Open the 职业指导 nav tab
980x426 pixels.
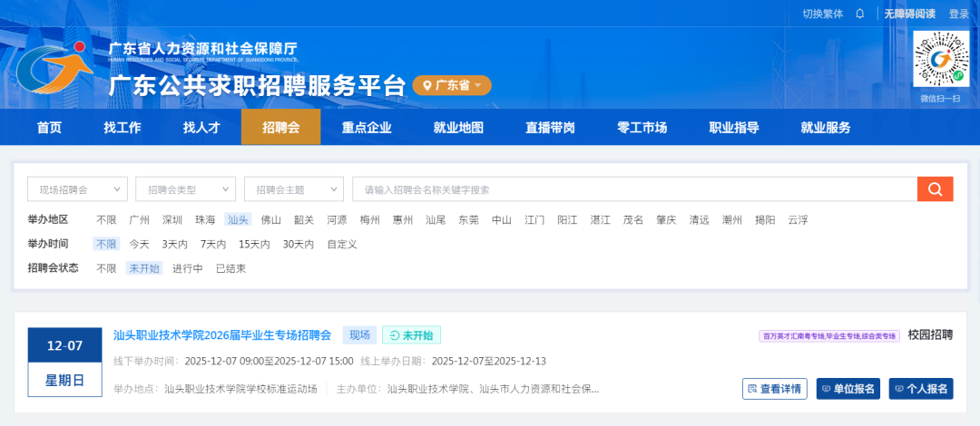[x=734, y=128]
